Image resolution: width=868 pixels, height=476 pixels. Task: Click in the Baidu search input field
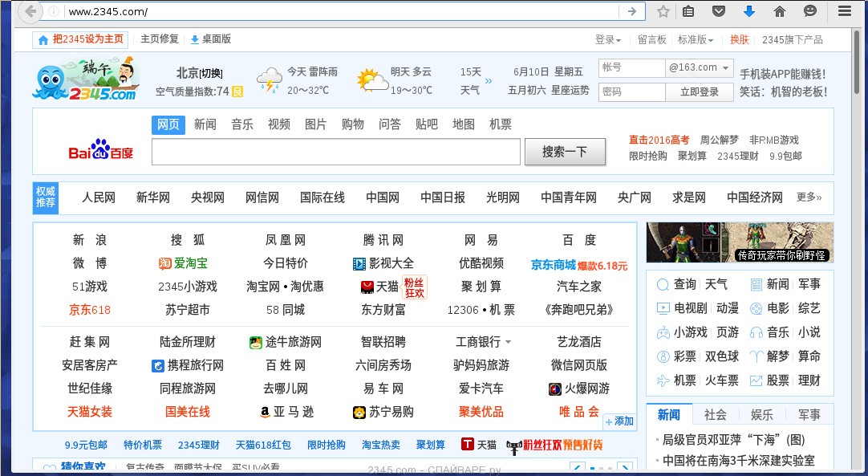(336, 152)
